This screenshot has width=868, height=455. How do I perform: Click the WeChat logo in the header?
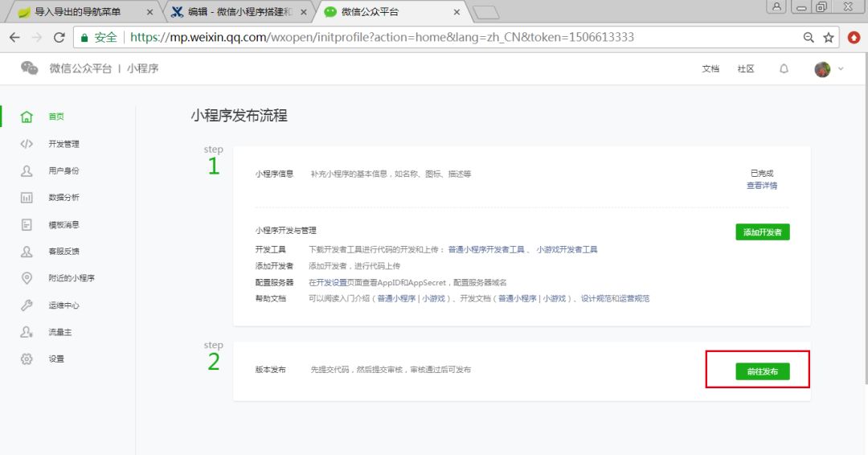[30, 68]
